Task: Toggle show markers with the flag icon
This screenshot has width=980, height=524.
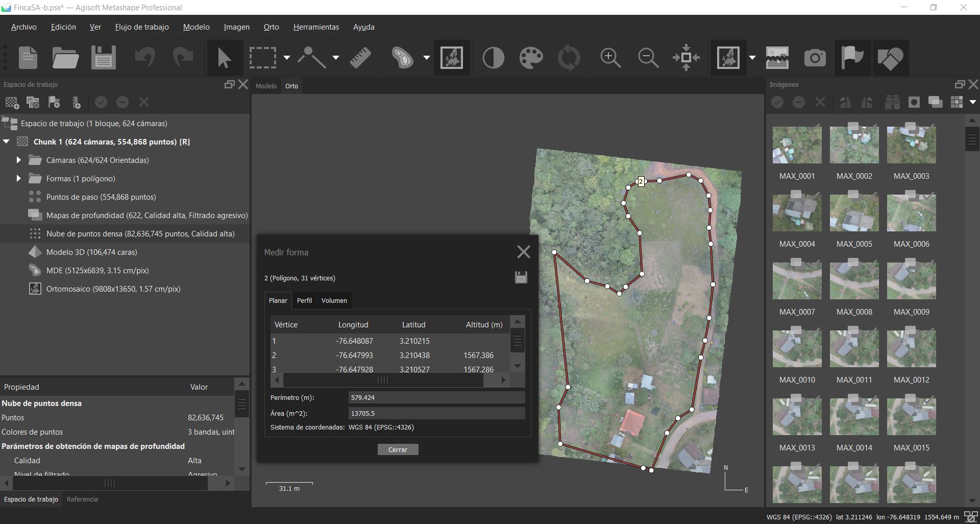Action: coord(852,58)
